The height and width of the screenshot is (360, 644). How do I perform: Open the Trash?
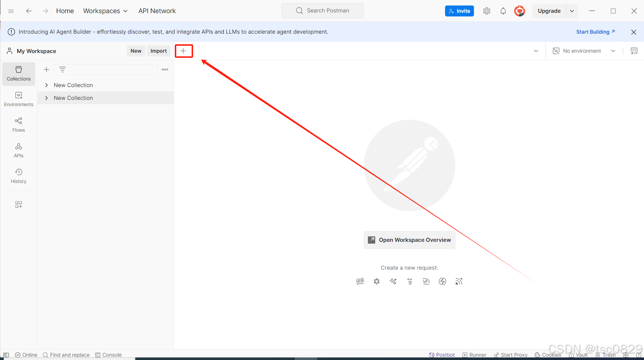(605, 355)
